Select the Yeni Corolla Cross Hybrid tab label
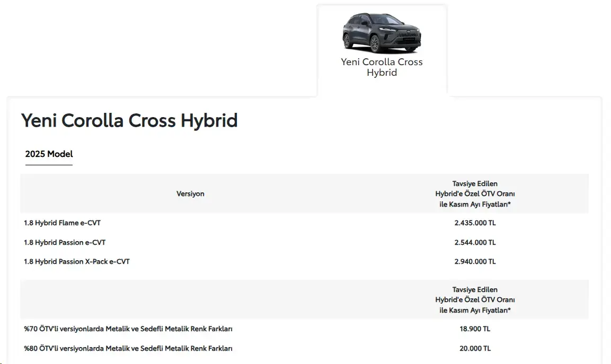Viewport: 611px width, 364px height. click(382, 67)
